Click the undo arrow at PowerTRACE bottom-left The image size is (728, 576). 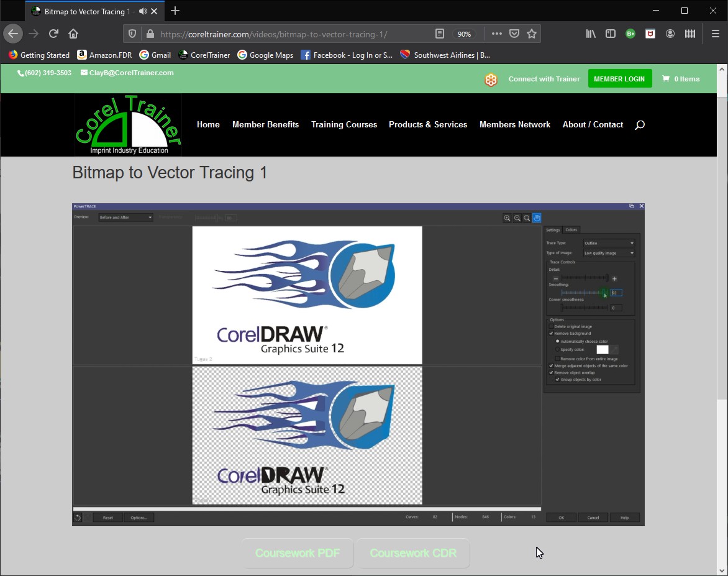(78, 518)
